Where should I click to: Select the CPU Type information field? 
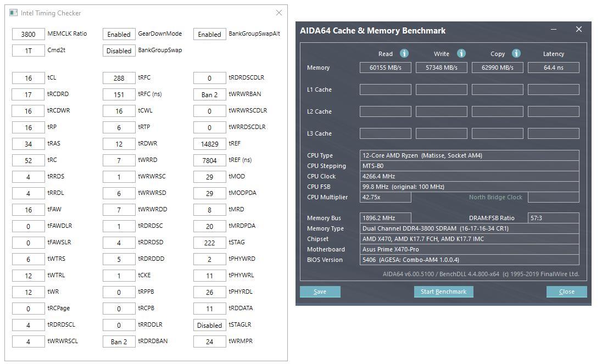pos(469,155)
